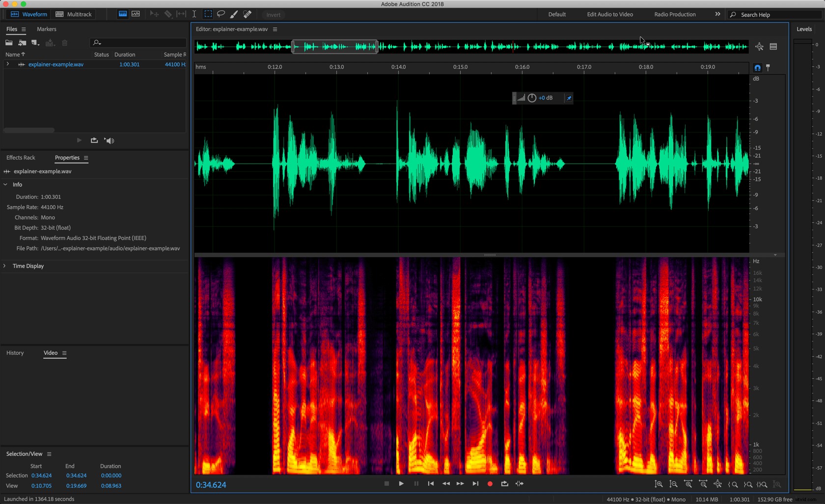This screenshot has width=825, height=504.
Task: Select the Lasso Selection tool
Action: [x=221, y=14]
